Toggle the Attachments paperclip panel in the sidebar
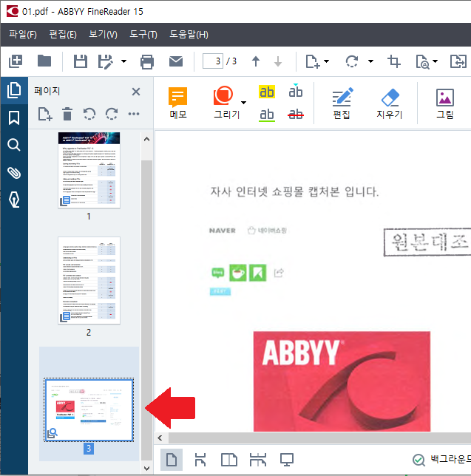The image size is (471, 476). point(14,173)
